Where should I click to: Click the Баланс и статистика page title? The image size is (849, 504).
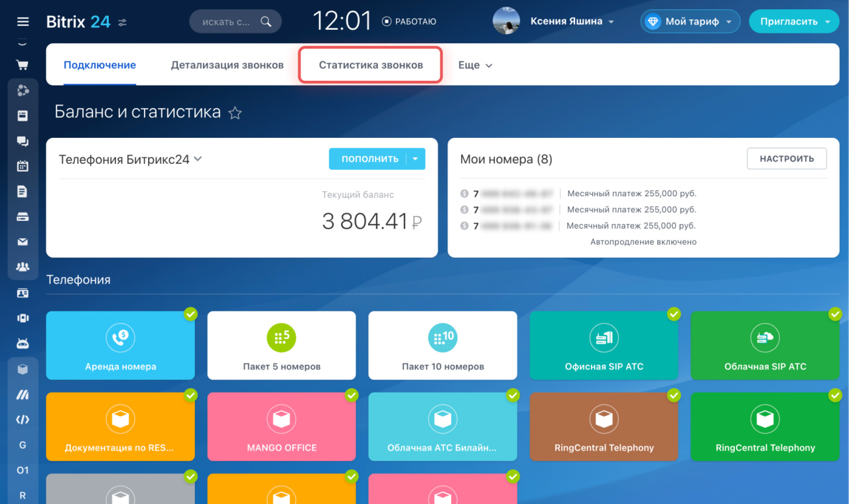point(137,111)
